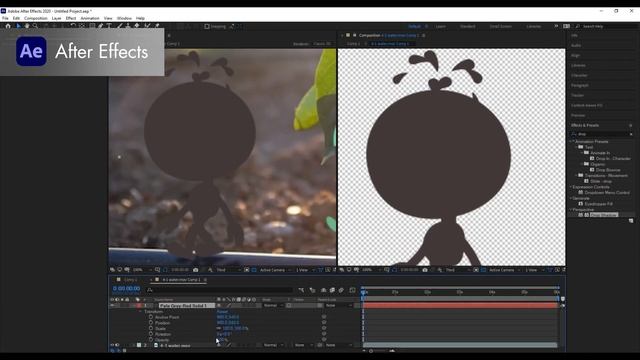Click the snapshot camera icon under right viewer
The width and height of the screenshot is (640, 360).
click(x=425, y=270)
